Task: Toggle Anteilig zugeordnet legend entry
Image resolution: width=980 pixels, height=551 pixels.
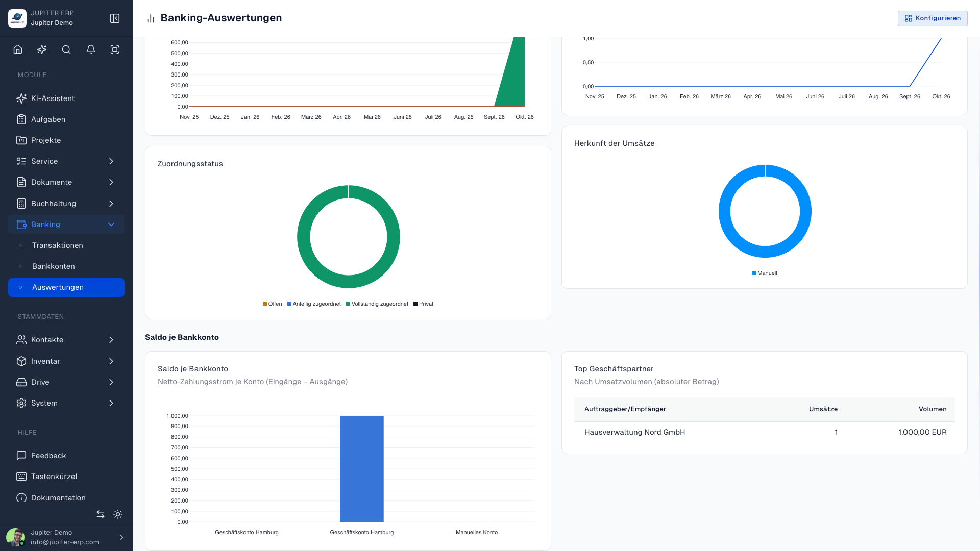Action: tap(314, 304)
